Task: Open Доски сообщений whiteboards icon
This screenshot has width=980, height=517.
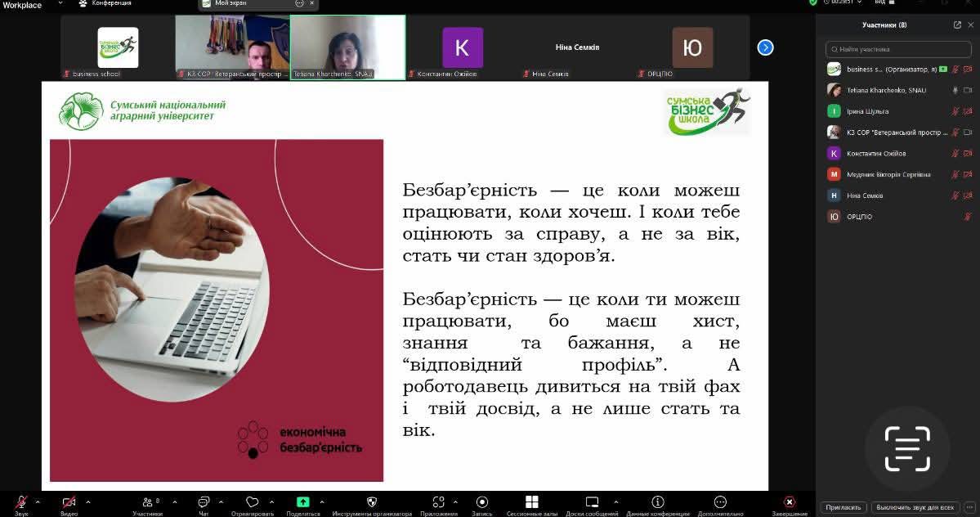Action: 592,504
